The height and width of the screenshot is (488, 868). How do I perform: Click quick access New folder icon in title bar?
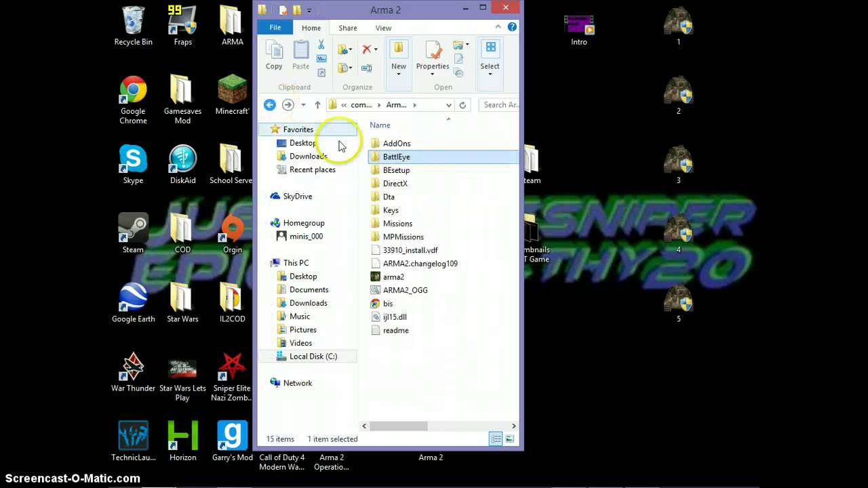coord(296,10)
